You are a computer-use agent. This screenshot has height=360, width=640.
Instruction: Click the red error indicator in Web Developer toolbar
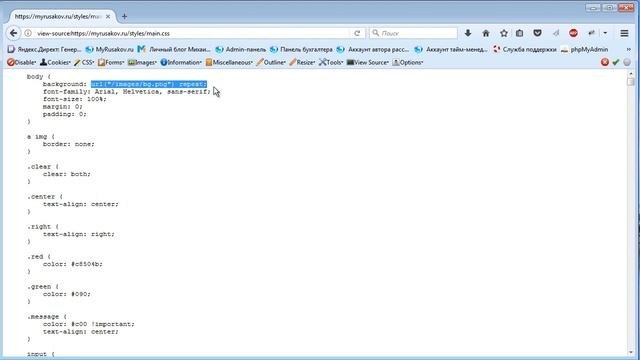[605, 62]
